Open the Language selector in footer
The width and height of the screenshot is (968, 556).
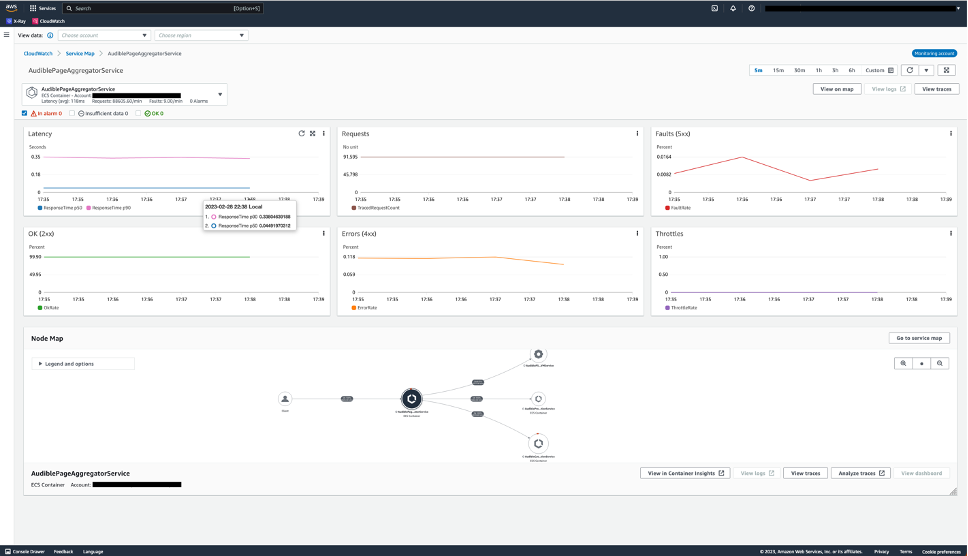coord(93,552)
